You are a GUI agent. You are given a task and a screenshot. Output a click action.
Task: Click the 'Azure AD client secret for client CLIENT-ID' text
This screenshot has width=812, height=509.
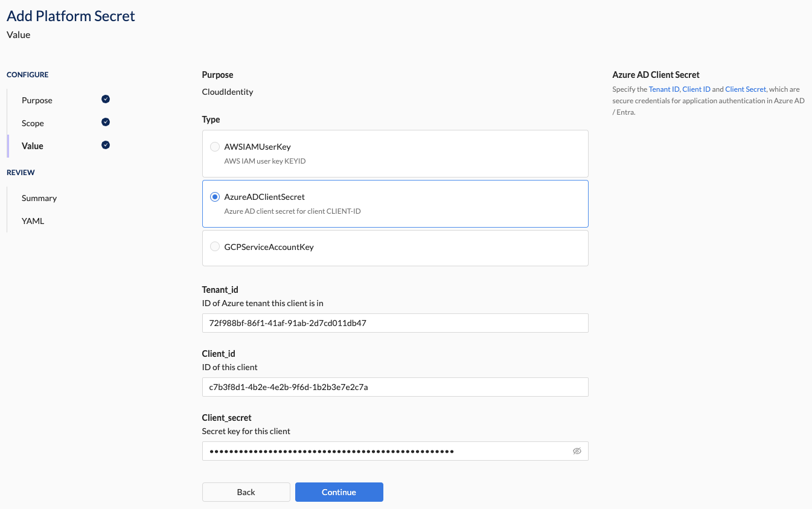click(292, 211)
